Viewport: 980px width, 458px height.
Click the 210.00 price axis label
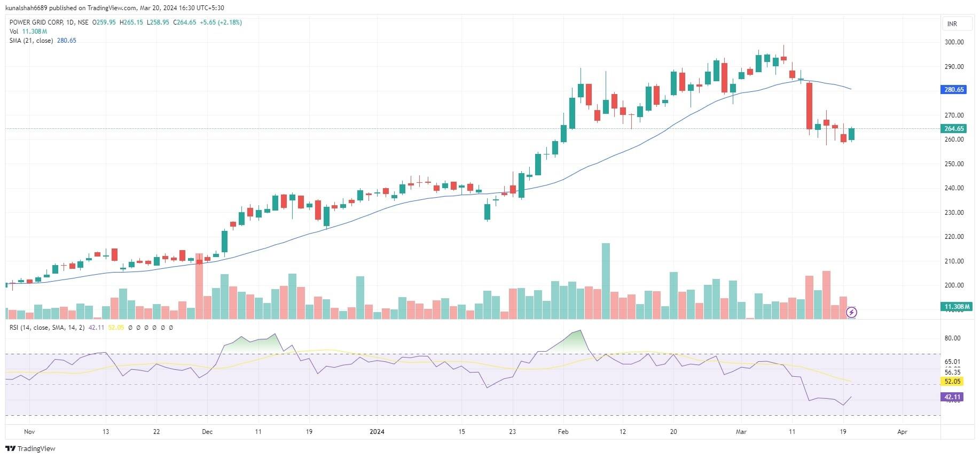[954, 261]
